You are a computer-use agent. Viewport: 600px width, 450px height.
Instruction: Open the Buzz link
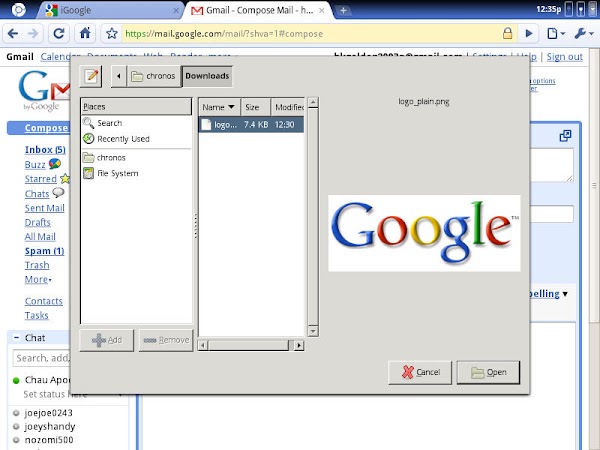[35, 165]
